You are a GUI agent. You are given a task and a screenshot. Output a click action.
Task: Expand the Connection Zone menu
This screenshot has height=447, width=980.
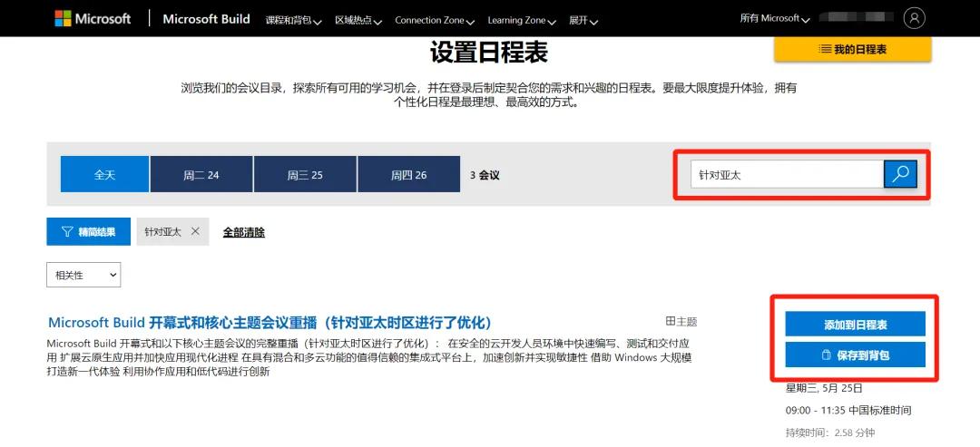(x=435, y=21)
